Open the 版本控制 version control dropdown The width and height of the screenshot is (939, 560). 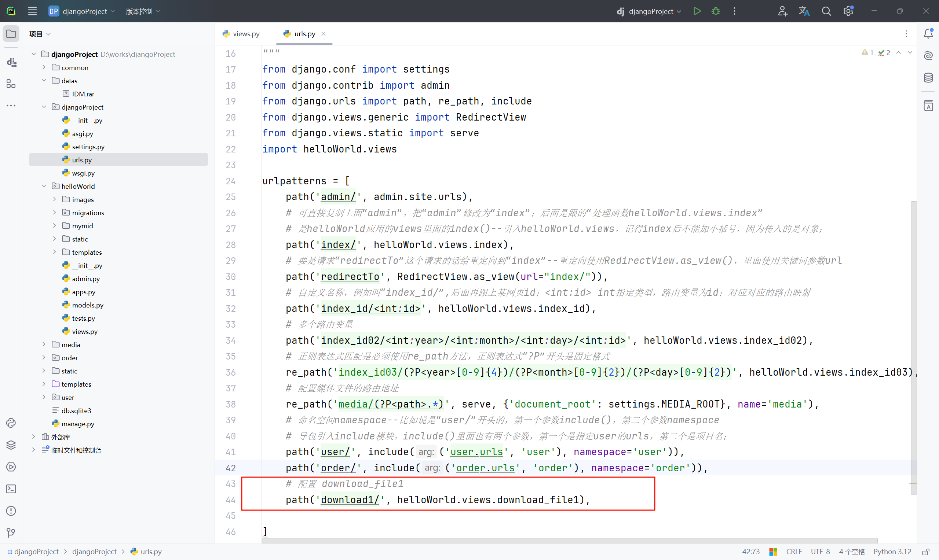click(143, 11)
